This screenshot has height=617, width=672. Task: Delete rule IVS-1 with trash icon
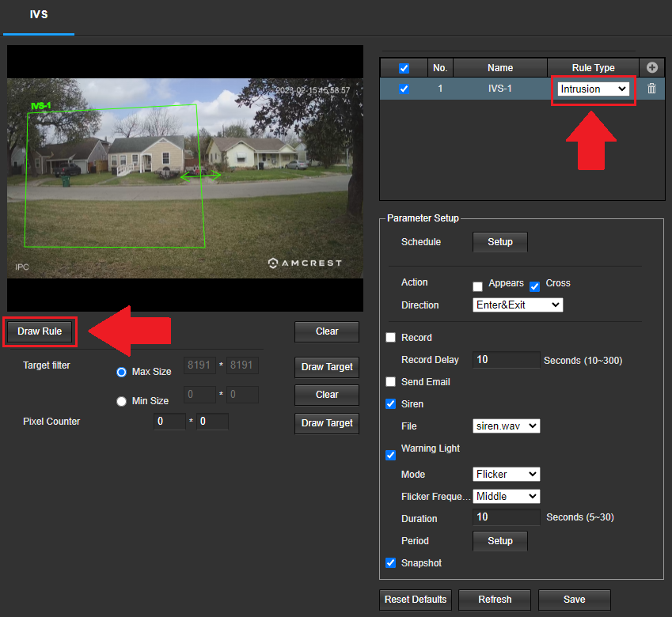point(651,89)
